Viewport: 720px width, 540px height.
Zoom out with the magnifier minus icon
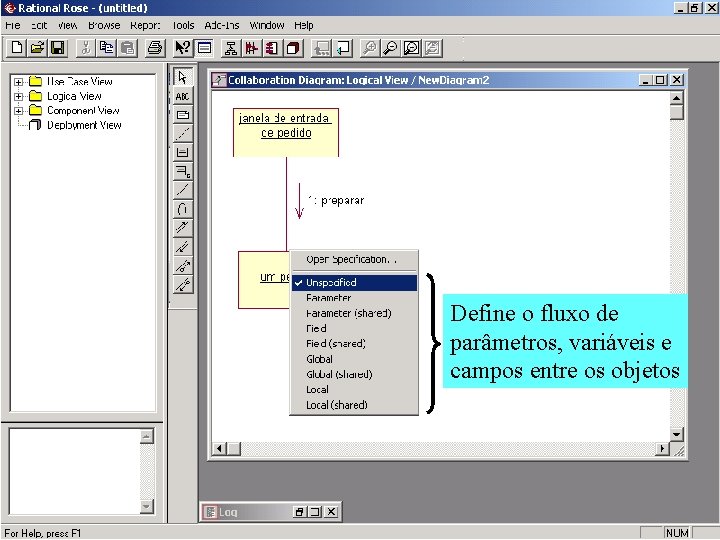391,48
